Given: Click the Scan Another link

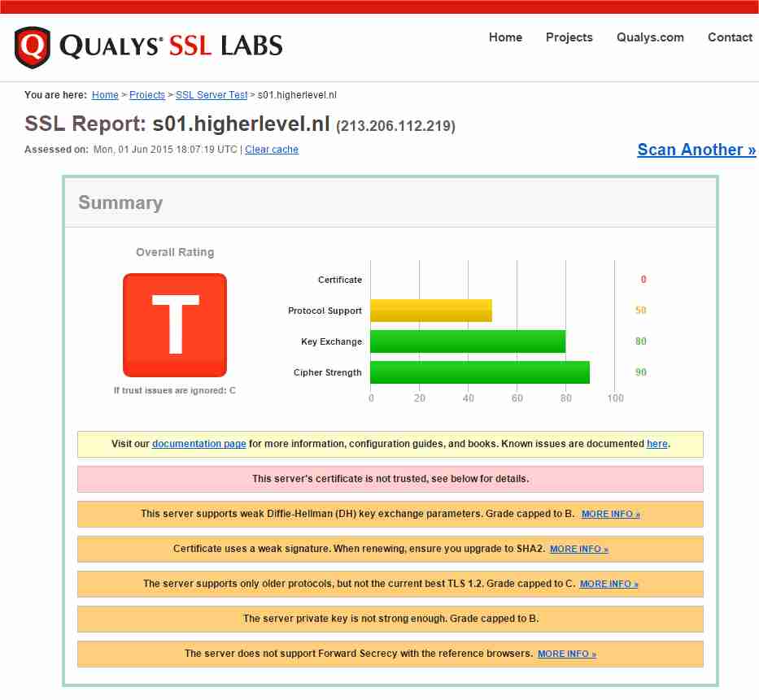Looking at the screenshot, I should coord(696,150).
